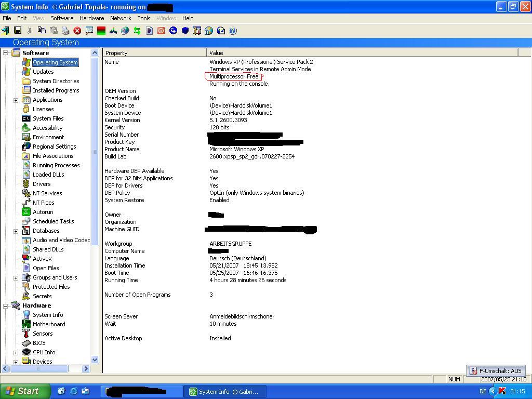Click the red X stop icon
532x399 pixels.
77,31
